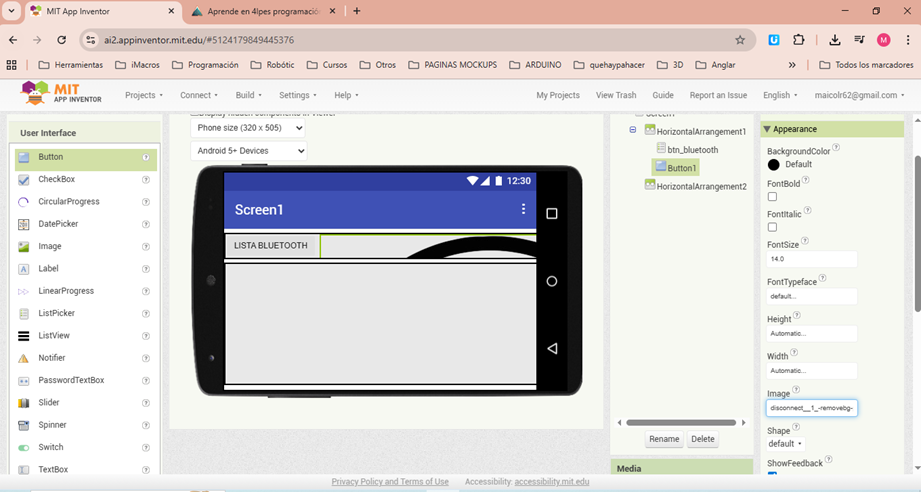Image resolution: width=921 pixels, height=492 pixels.
Task: Click the DatePicker calendar icon
Action: pyautogui.click(x=24, y=224)
